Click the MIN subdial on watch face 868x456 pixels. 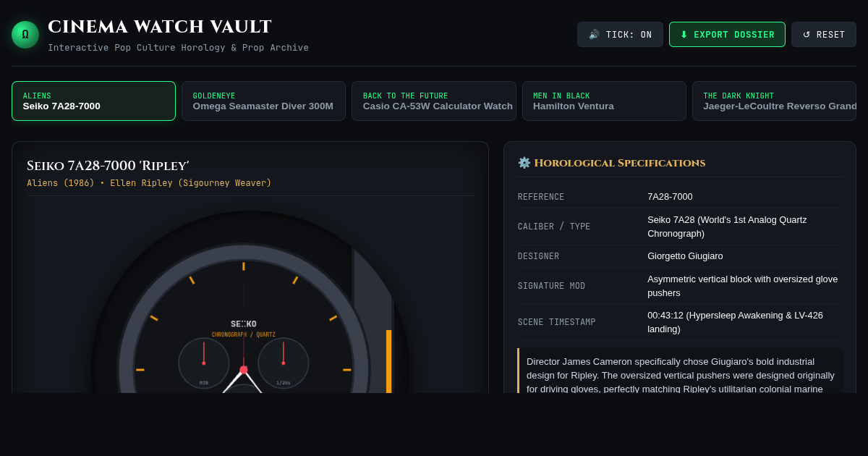204,363
